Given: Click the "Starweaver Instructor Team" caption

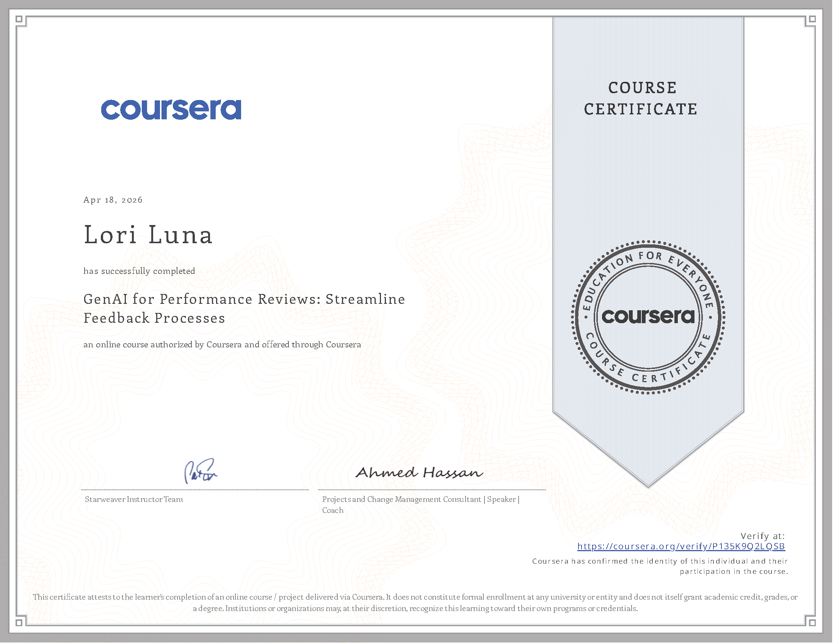Looking at the screenshot, I should coord(134,500).
